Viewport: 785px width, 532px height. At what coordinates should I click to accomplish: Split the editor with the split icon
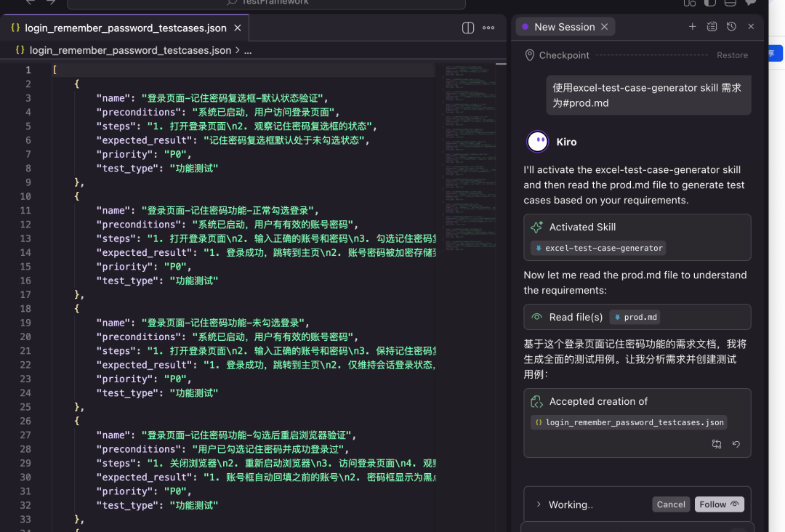click(468, 28)
